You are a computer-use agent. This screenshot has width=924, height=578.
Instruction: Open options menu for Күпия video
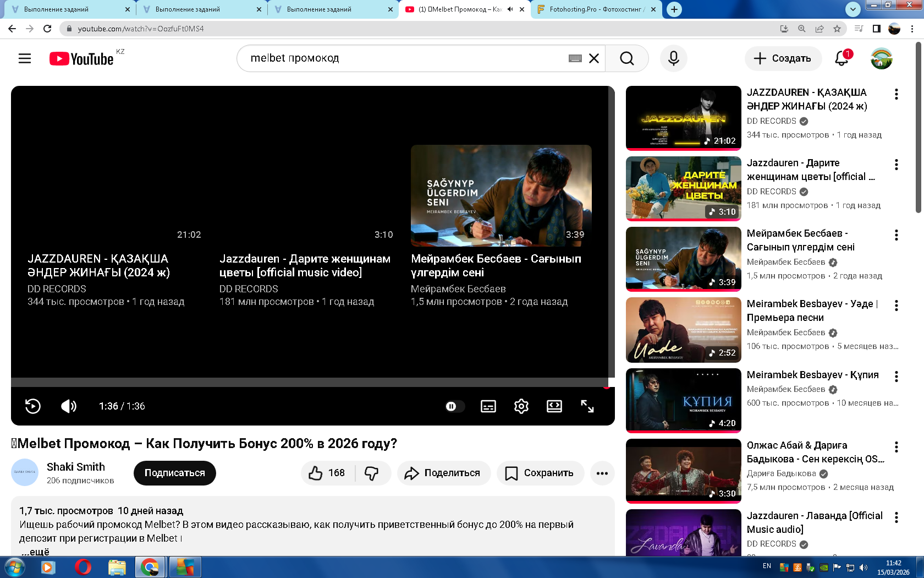(897, 377)
